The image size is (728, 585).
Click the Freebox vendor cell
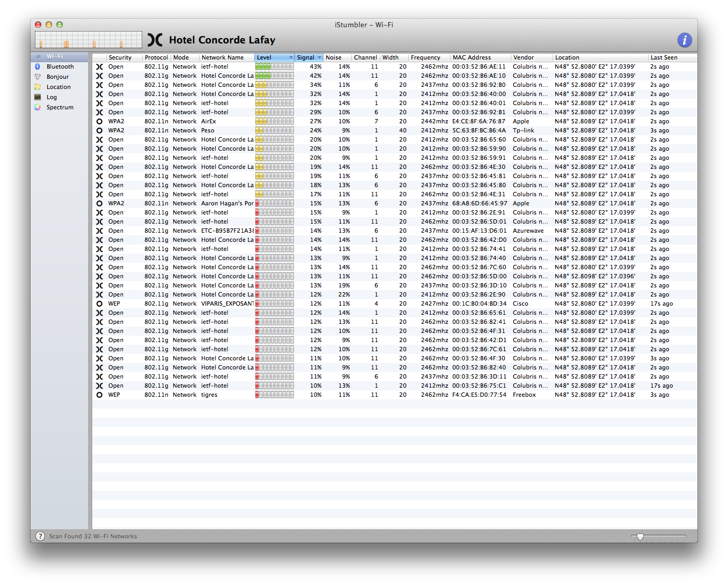pyautogui.click(x=524, y=395)
